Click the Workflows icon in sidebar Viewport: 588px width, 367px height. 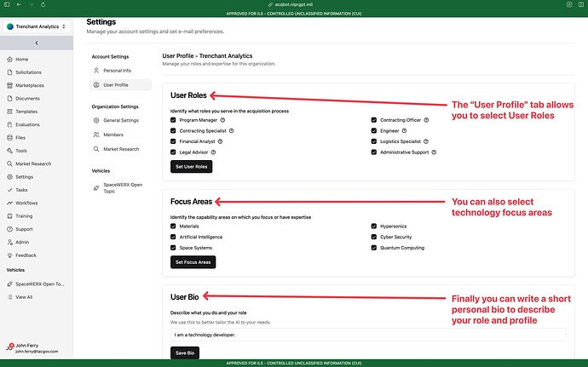point(9,203)
